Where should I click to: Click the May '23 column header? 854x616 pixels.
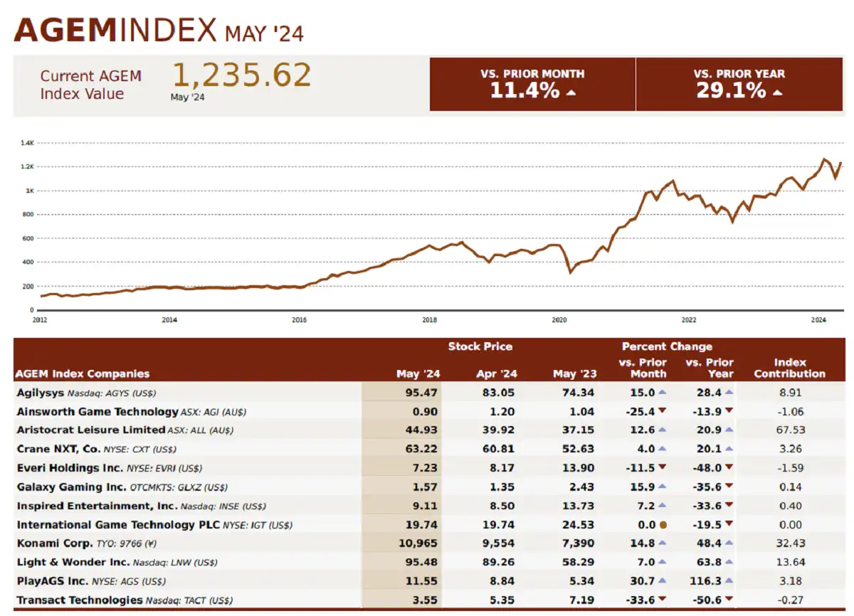point(574,373)
